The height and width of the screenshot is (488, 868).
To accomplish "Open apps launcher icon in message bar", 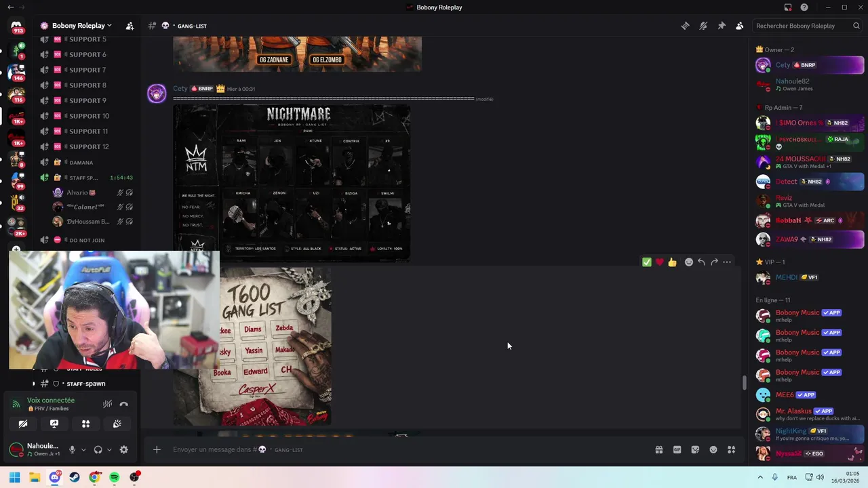I will pos(731,449).
